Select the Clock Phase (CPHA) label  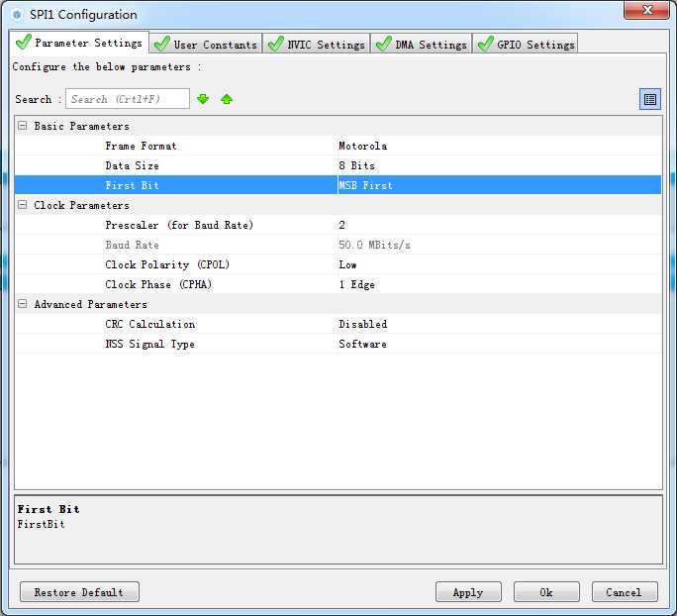158,284
